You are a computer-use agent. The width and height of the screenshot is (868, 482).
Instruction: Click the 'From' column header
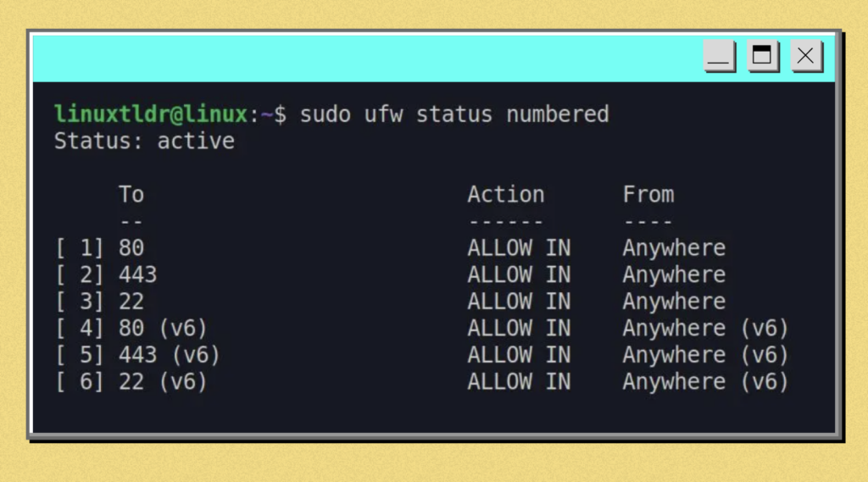coord(648,194)
